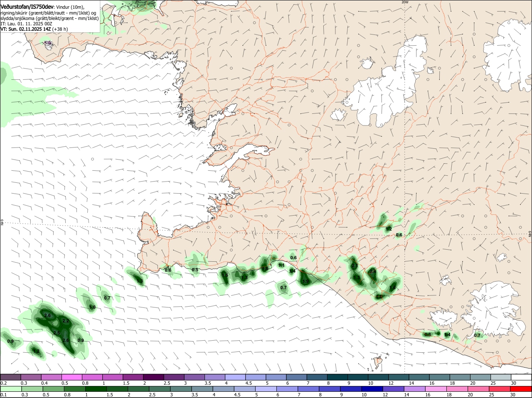Screen dimensions: 532x398
Task: Click the 0.1 label in the rain legend
Action: click(3, 395)
